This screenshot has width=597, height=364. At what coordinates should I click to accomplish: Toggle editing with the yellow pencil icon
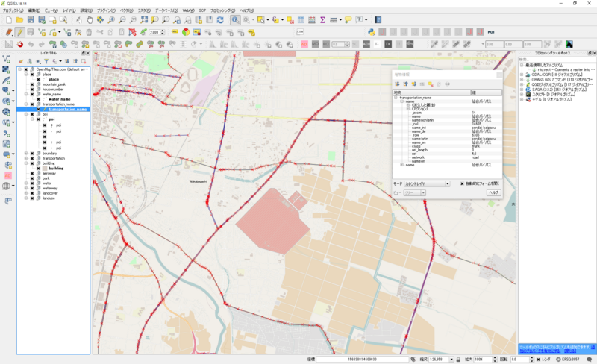click(x=20, y=32)
